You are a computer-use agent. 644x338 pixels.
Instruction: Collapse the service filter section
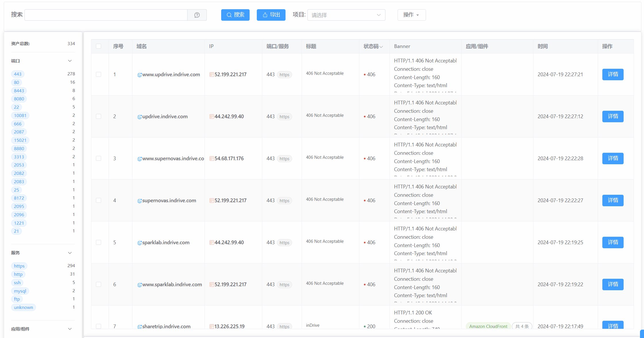70,253
